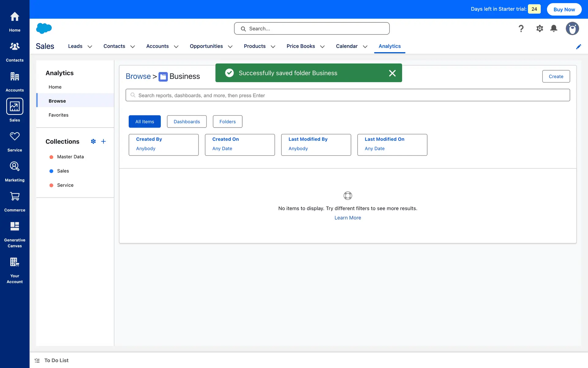Toggle the Folders filter button

coord(227,121)
